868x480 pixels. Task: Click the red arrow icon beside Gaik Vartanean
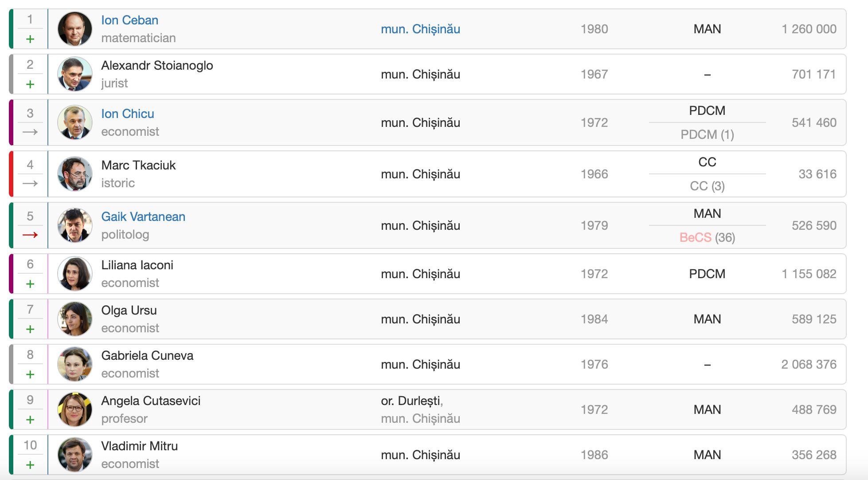[x=30, y=235]
